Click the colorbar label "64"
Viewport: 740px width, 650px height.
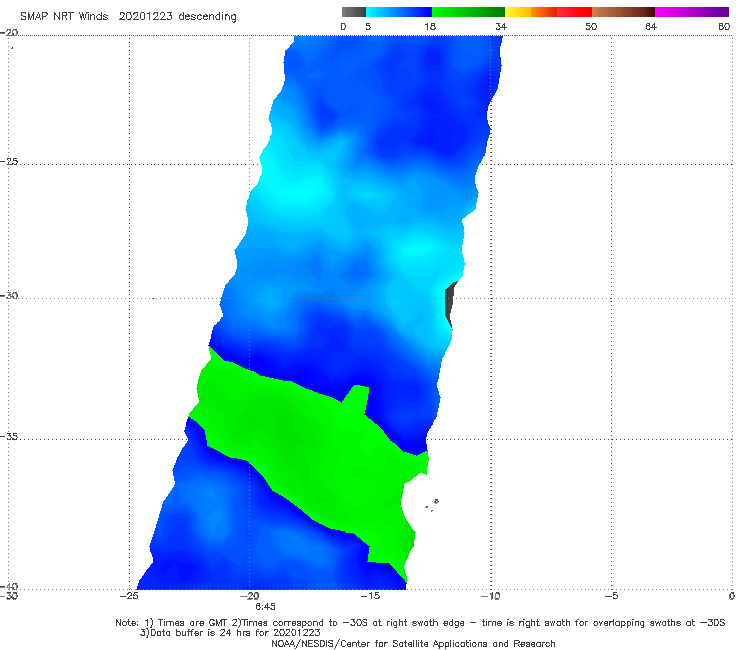(x=651, y=26)
